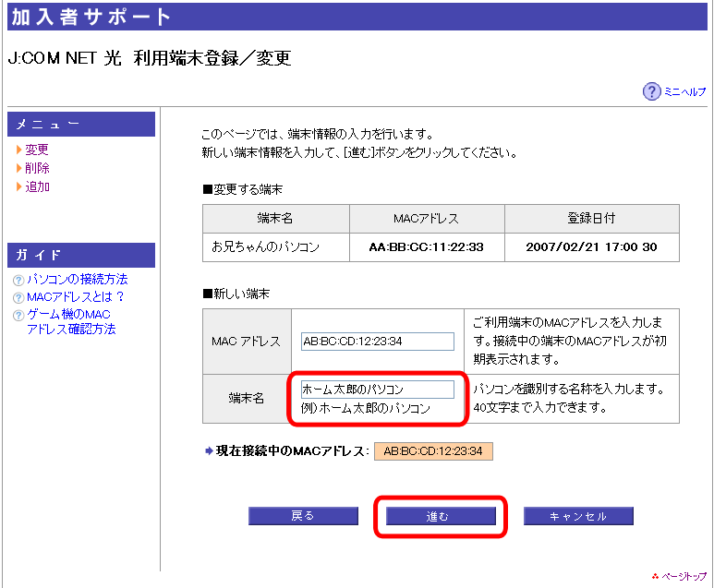Open the MACアドレスとは？ guide link
Screen dimensions: 714x588
coord(75,296)
